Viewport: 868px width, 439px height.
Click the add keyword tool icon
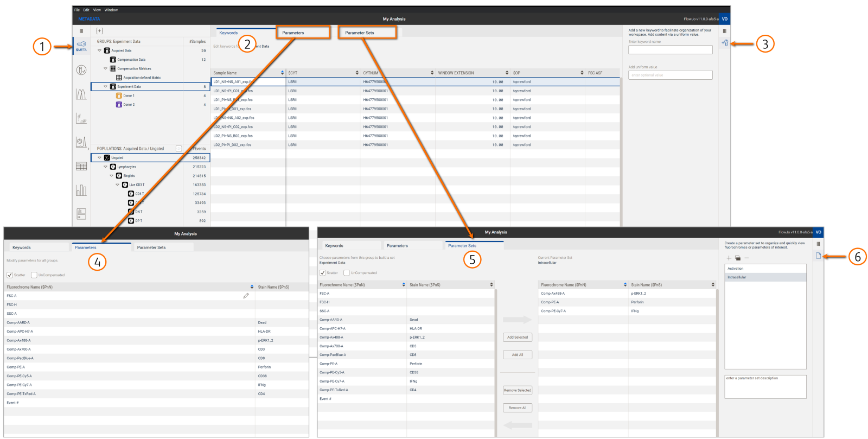725,43
